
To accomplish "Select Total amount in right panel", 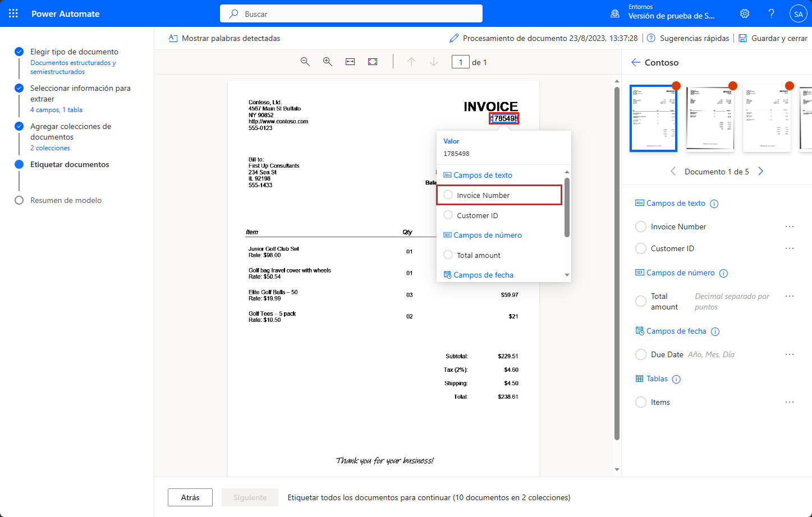I will pos(641,301).
